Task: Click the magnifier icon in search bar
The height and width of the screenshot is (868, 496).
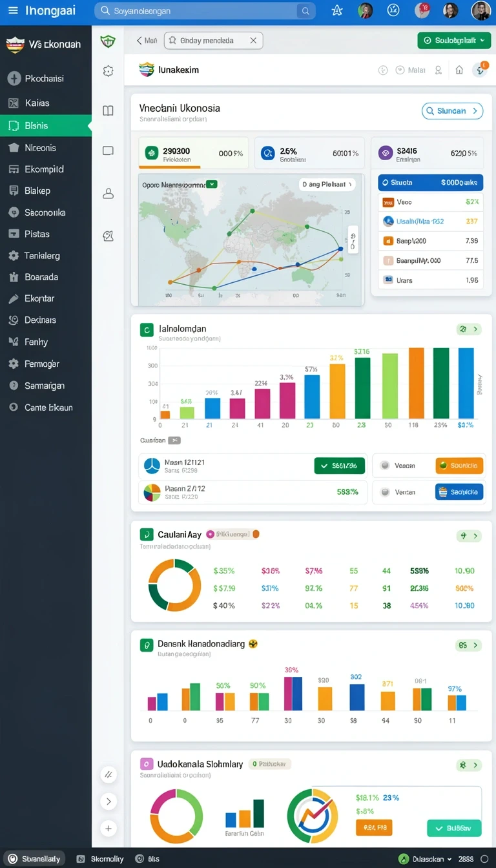Action: (x=305, y=11)
